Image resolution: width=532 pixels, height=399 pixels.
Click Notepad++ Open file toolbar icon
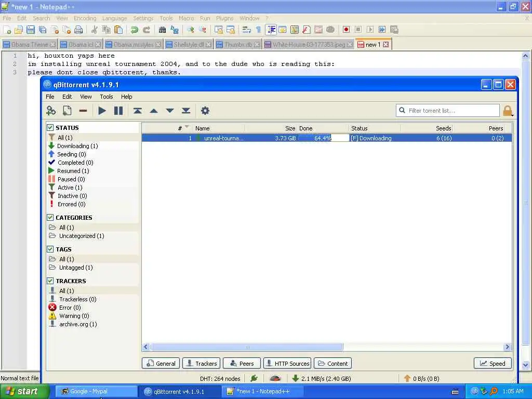19,30
